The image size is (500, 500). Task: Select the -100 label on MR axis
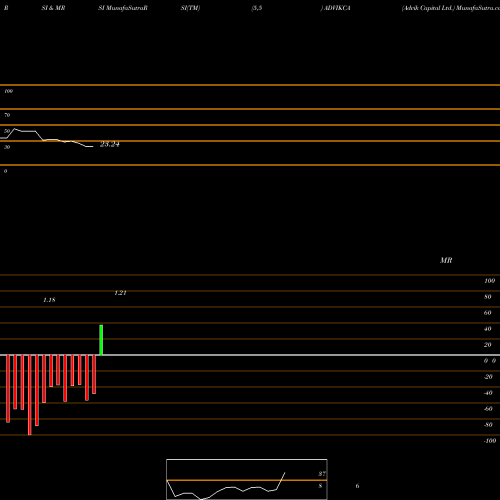coord(490,441)
